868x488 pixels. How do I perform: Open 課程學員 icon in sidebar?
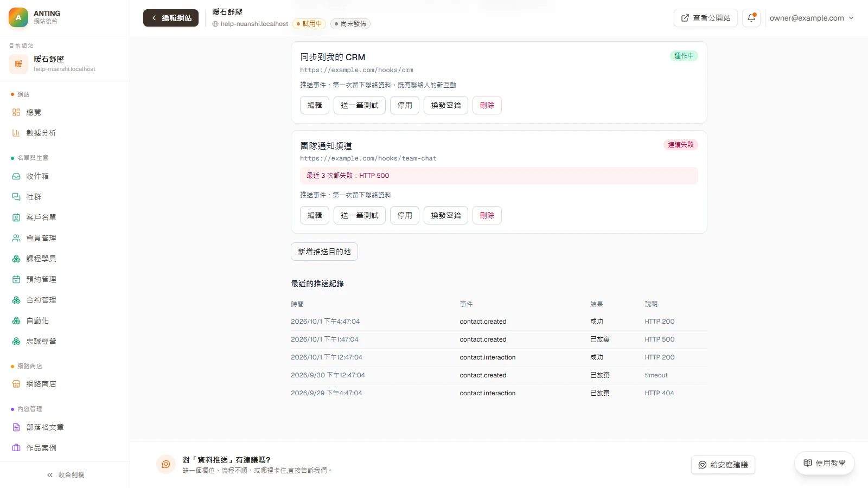[x=16, y=259]
